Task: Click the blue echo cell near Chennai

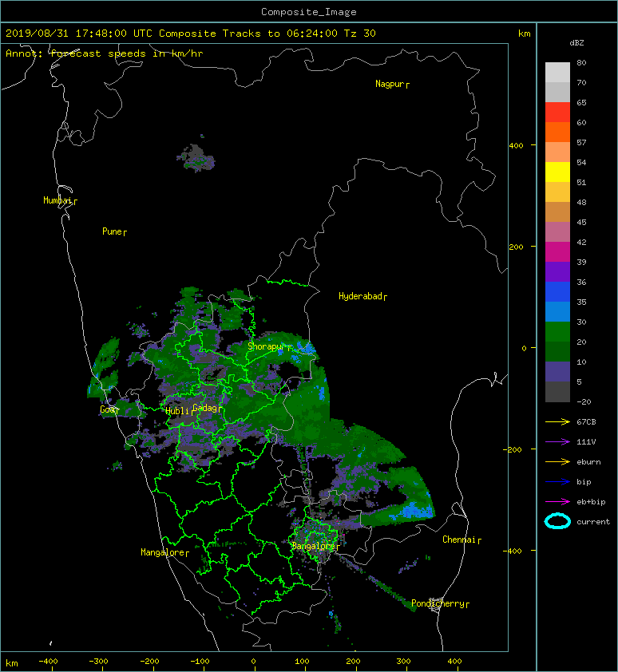Action: pyautogui.click(x=415, y=511)
